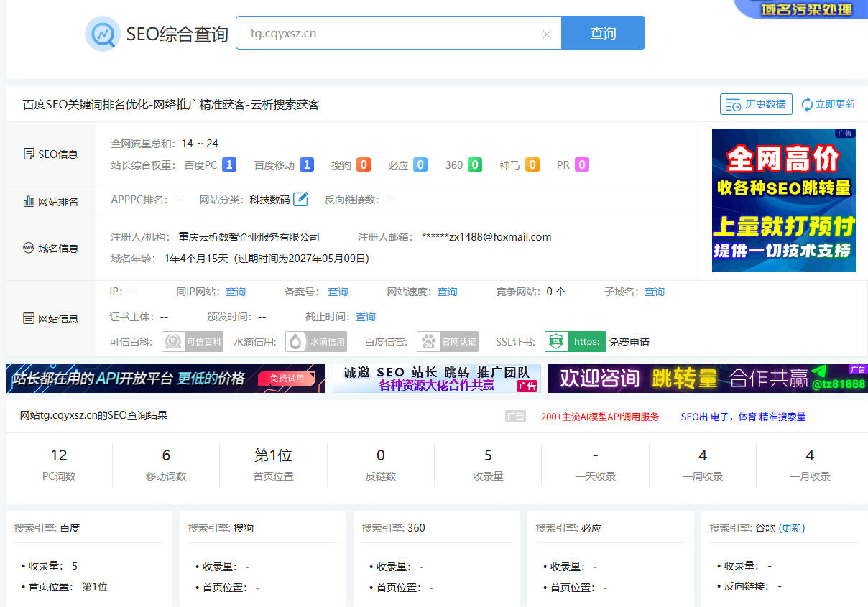868x607 pixels.
Task: Click 查询 link next to 网站速度
Action: tap(447, 292)
